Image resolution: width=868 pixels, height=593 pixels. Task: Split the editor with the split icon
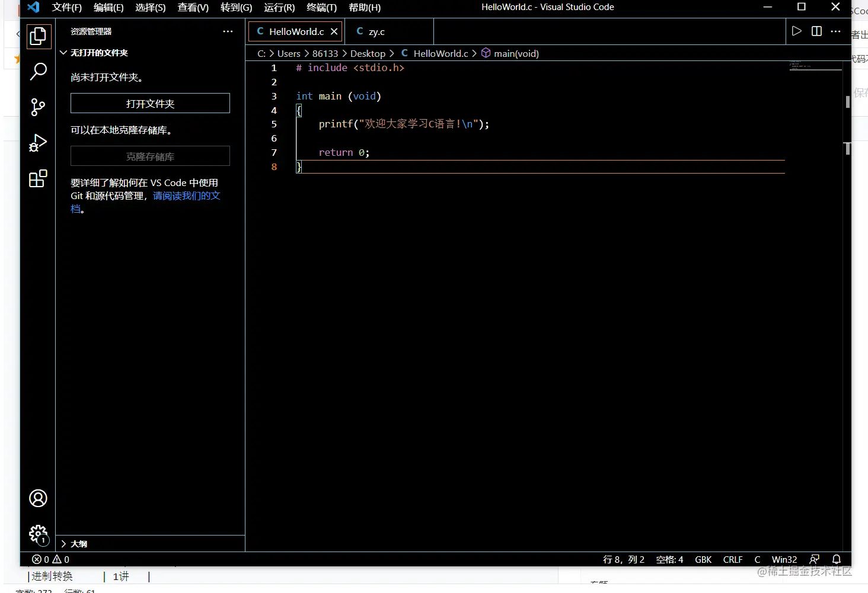816,31
